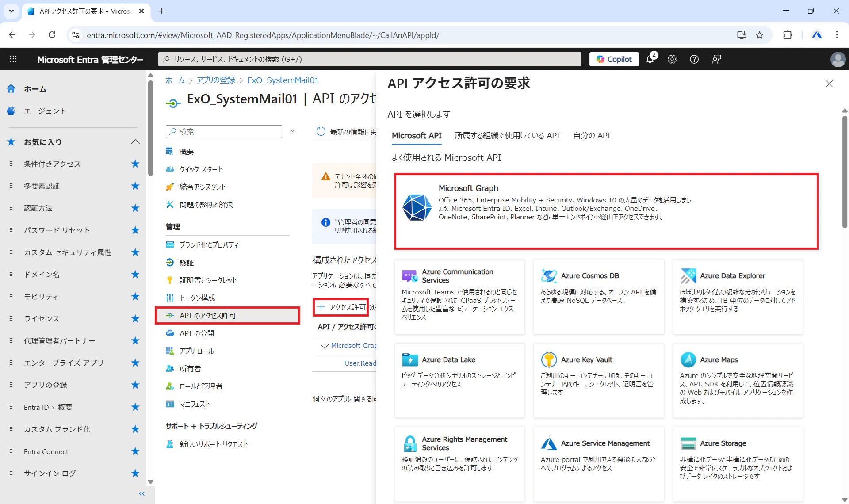Select the Microsoft Graph API tile
The height and width of the screenshot is (504, 849).
[606, 211]
